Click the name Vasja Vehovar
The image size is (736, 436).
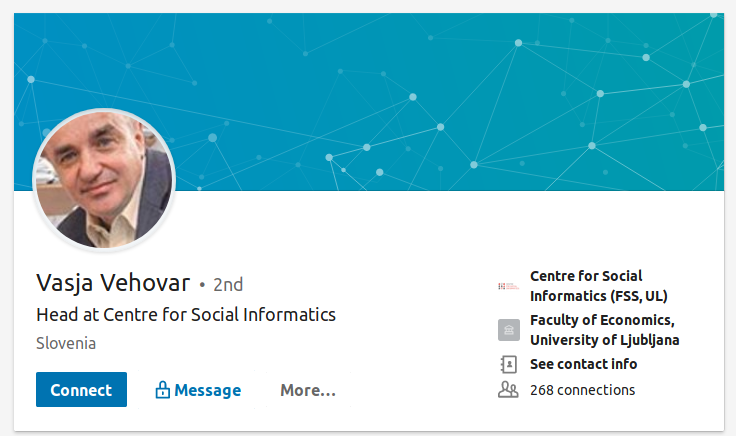[x=112, y=283]
